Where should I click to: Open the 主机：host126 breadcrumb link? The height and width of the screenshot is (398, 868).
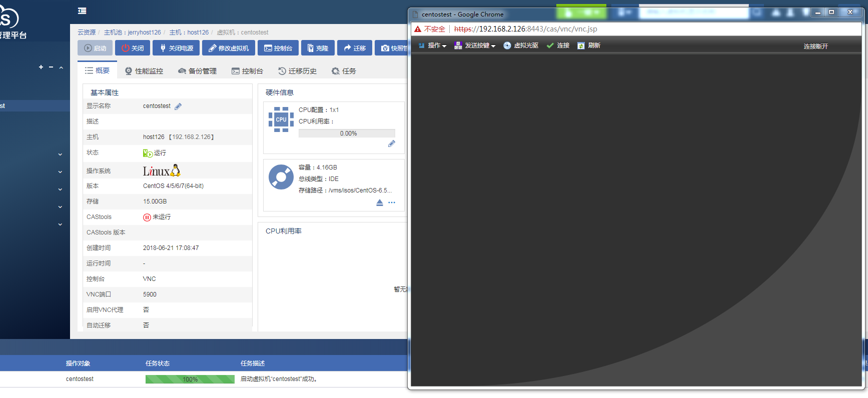coord(189,32)
